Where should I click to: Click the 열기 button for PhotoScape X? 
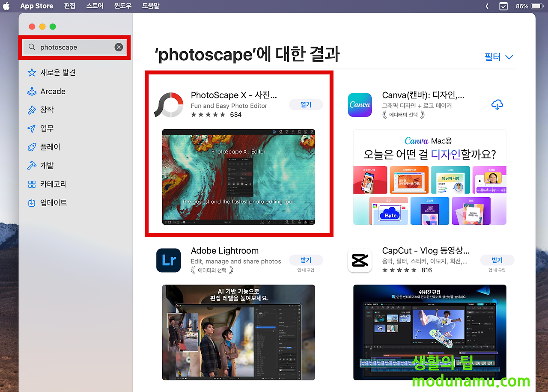coord(306,104)
